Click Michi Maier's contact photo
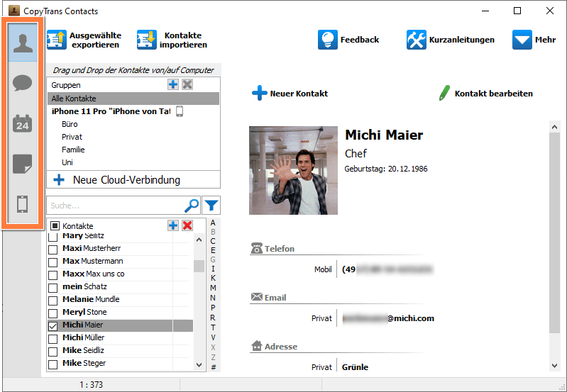The width and height of the screenshot is (567, 392). coord(293,170)
